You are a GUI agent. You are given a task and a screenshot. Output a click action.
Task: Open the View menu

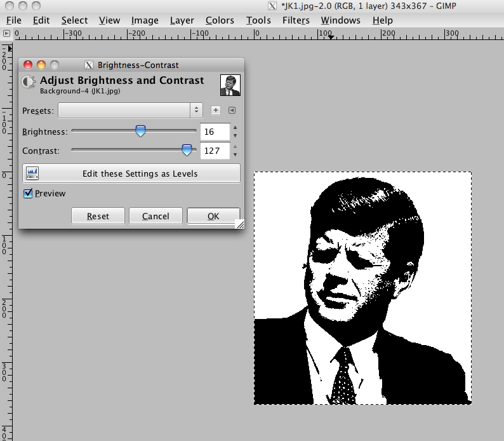coord(109,20)
